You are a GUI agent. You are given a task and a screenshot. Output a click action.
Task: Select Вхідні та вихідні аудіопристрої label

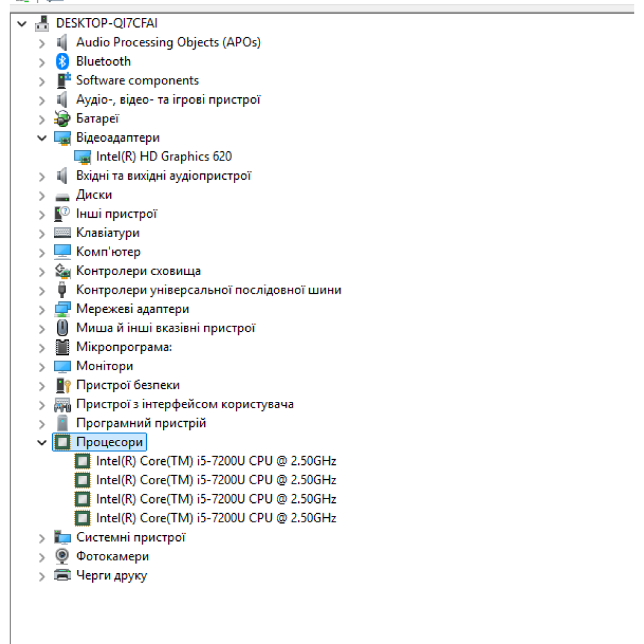tap(164, 176)
